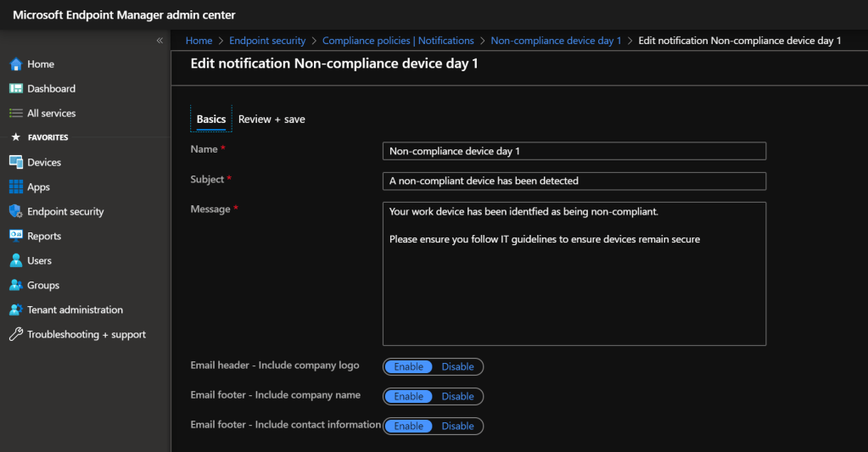
Task: Select the Endpoint security shield icon
Action: pos(15,212)
